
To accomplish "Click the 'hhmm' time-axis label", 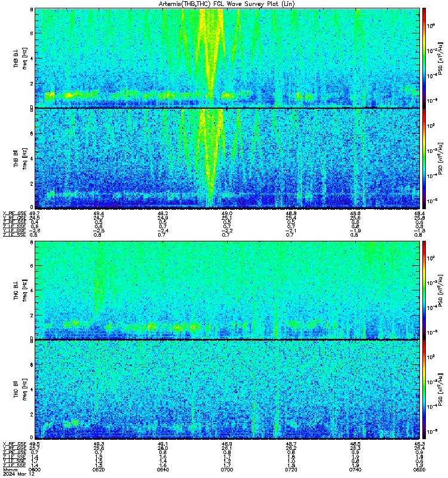I will tap(10, 470).
